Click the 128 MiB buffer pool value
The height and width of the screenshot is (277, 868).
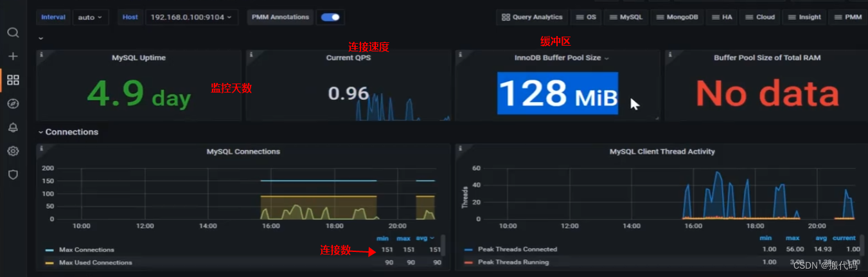coord(558,93)
